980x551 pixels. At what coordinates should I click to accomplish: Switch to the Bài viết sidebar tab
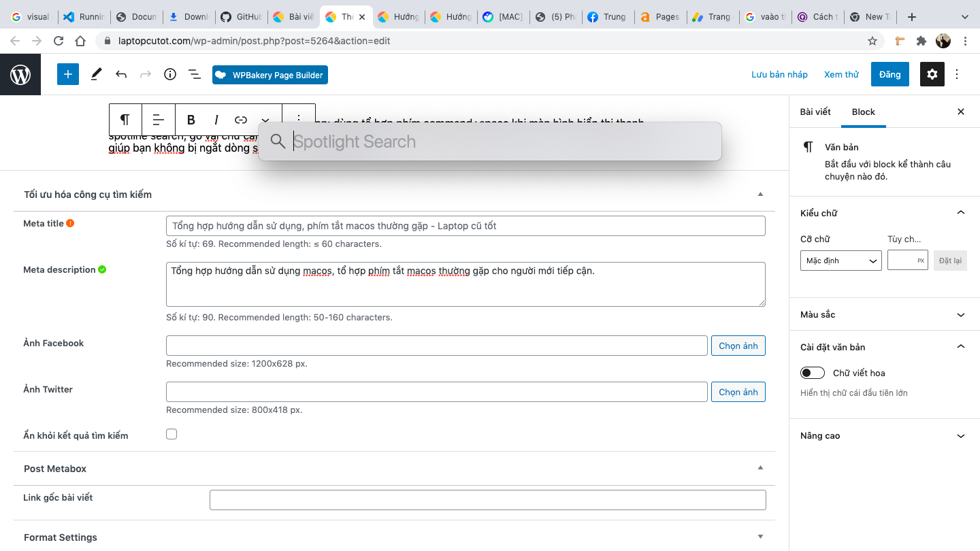815,112
